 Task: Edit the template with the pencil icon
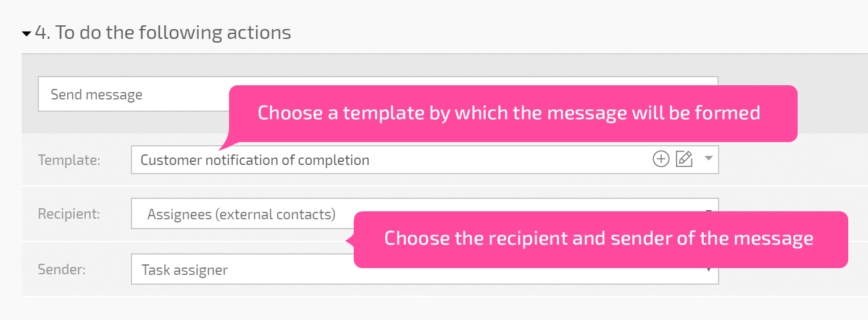pos(684,159)
